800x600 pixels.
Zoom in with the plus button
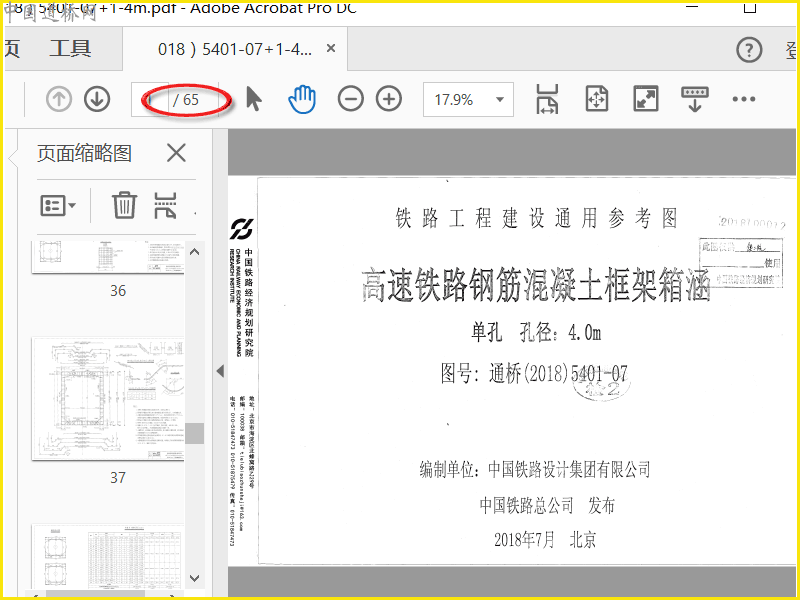coord(389,99)
